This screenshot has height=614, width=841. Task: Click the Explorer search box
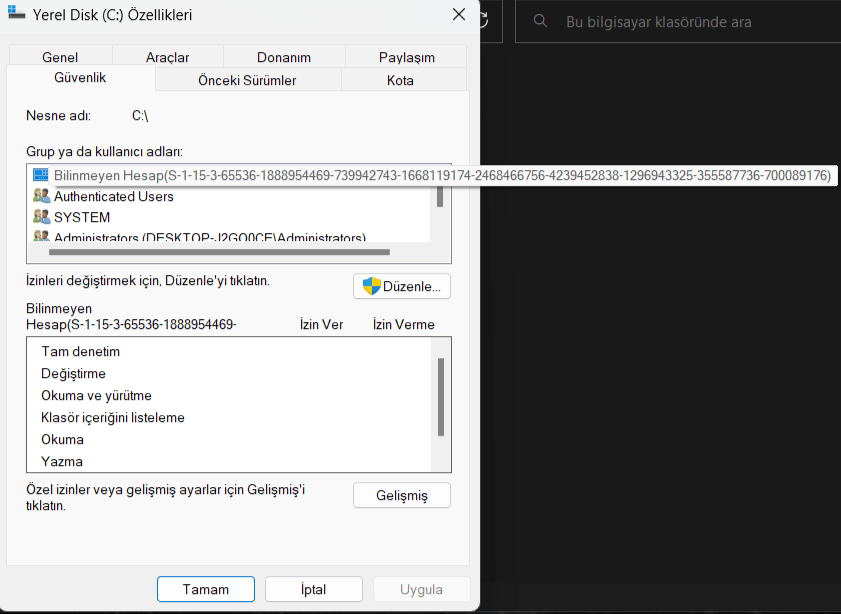678,21
